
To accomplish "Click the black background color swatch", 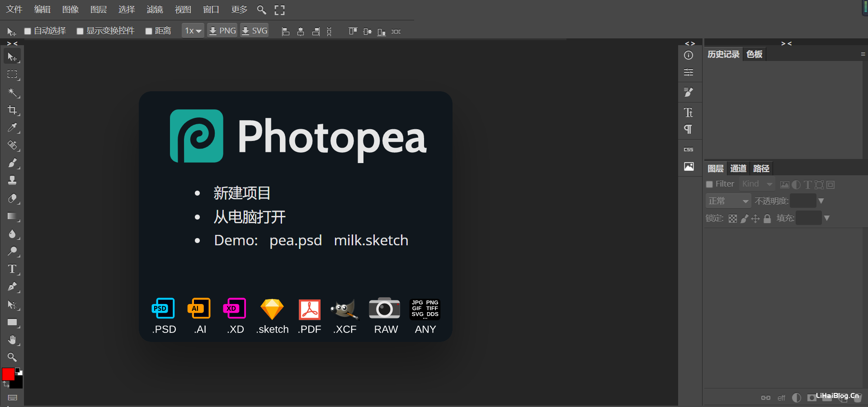I will (x=18, y=383).
